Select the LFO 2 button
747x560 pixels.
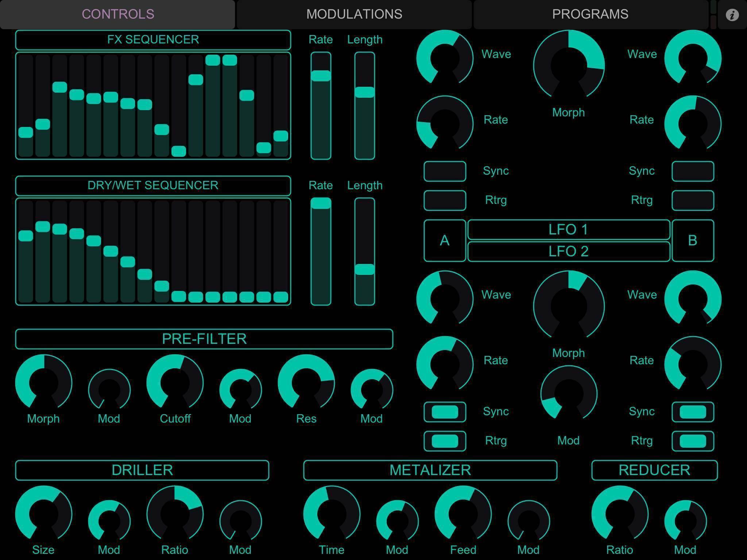pyautogui.click(x=569, y=252)
